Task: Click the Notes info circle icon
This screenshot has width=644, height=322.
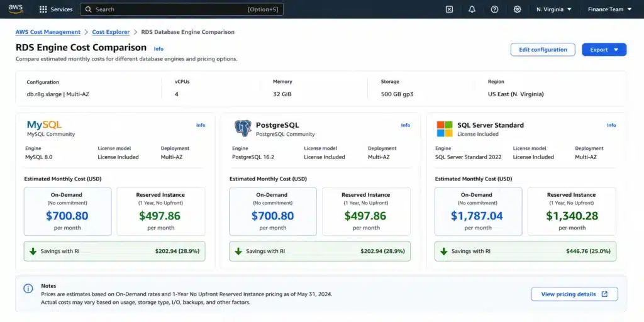Action: [x=28, y=289]
